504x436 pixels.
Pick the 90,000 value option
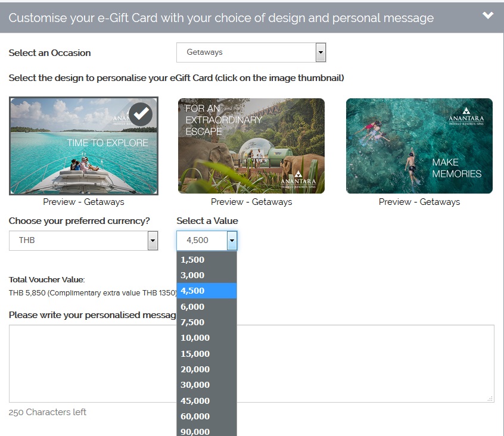pyautogui.click(x=206, y=431)
